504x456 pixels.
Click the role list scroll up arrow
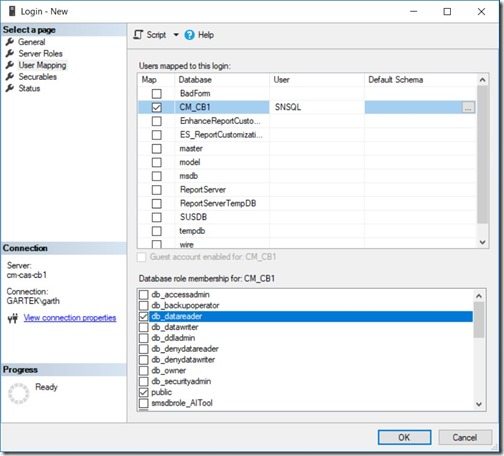click(x=479, y=296)
